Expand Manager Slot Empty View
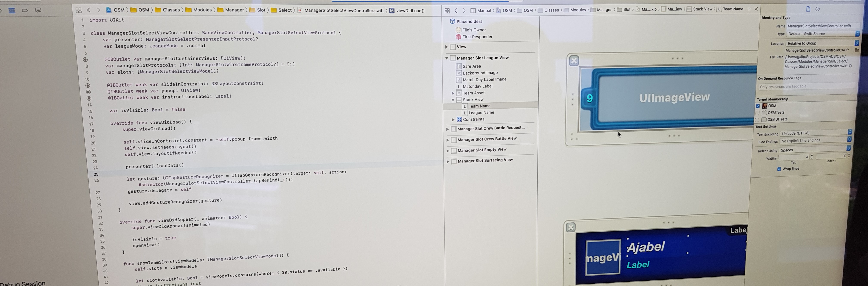This screenshot has height=286, width=868. coord(448,150)
